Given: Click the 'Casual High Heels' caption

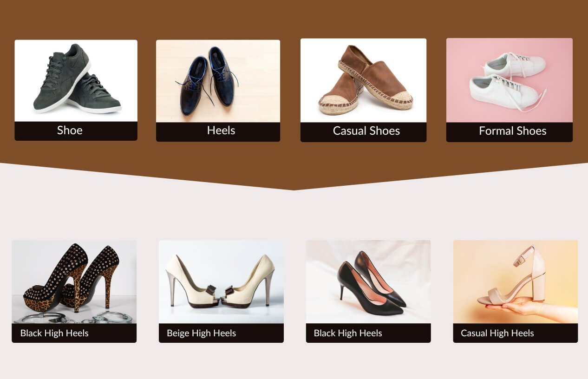Looking at the screenshot, I should [x=497, y=333].
